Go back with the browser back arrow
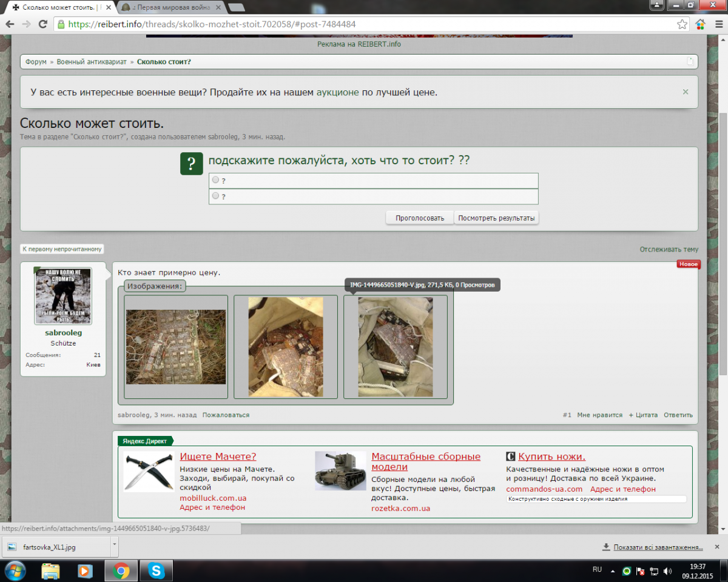The image size is (728, 582). tap(10, 24)
